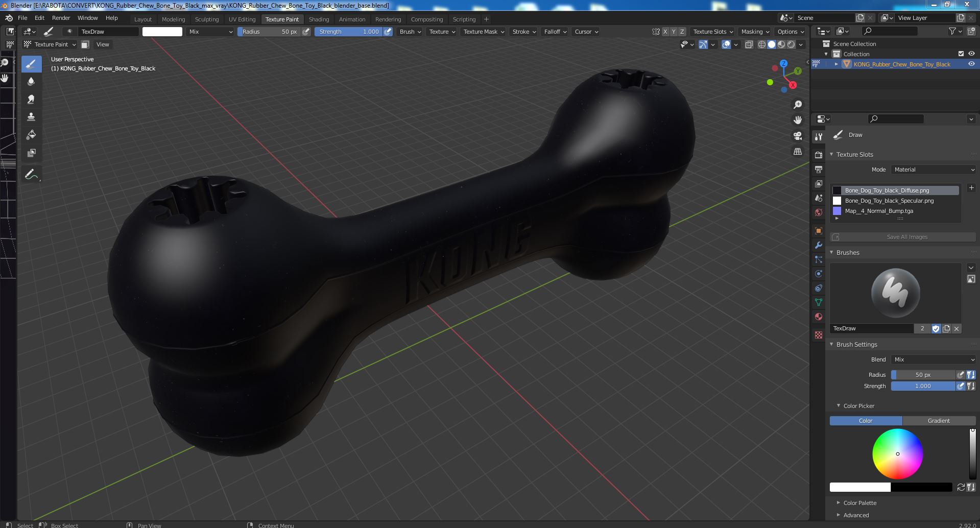
Task: Toggle X axis symmetry
Action: (x=665, y=32)
